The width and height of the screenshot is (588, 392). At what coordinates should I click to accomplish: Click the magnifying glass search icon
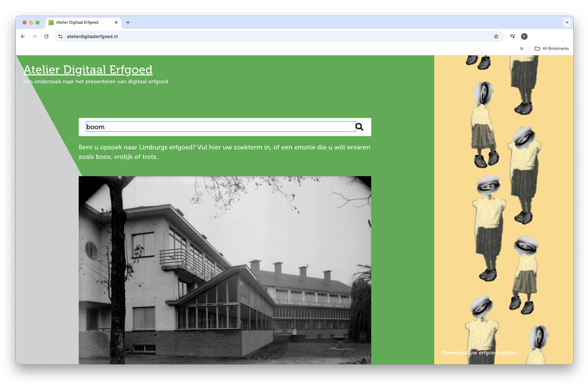[x=359, y=127]
